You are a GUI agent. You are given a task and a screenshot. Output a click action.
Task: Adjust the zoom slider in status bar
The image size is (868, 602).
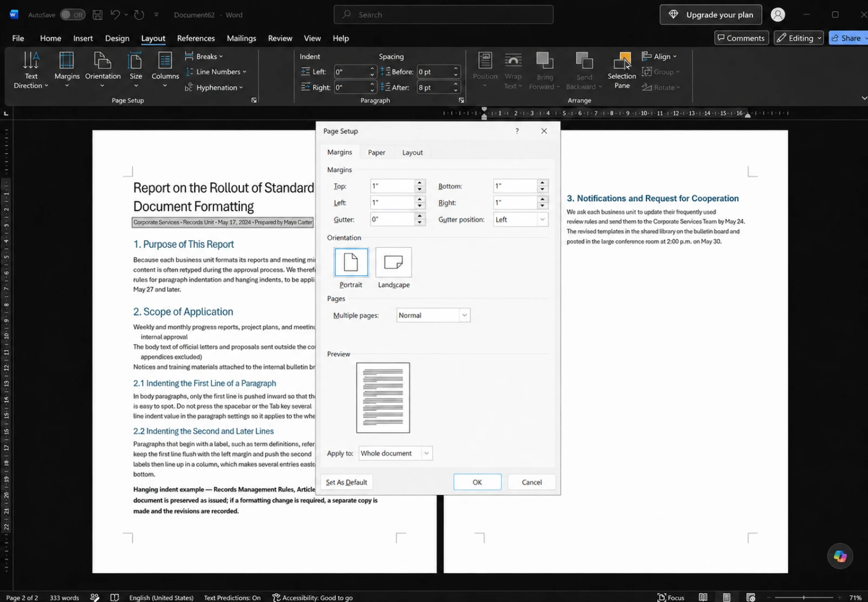(804, 597)
